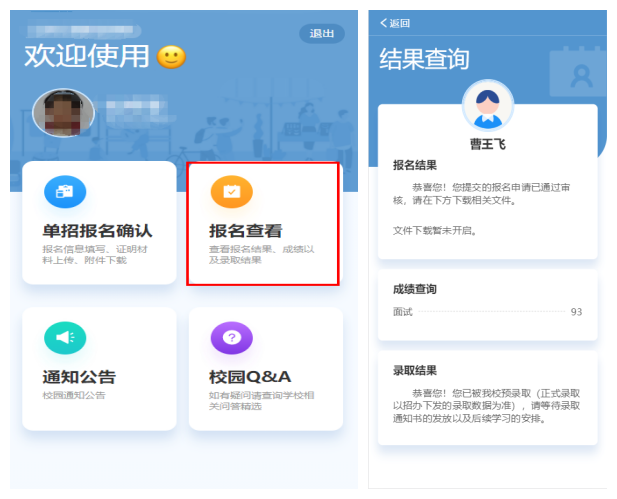
Task: Click the teal megaphone 通知公告 icon
Action: coord(65,338)
